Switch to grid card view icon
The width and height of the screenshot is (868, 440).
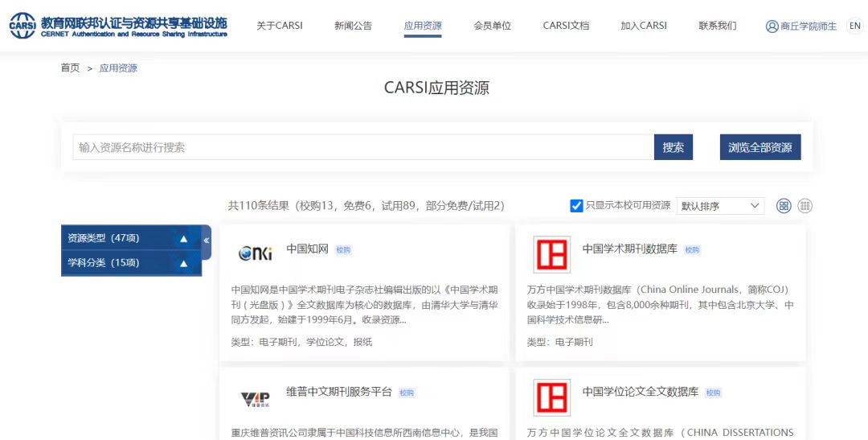784,206
